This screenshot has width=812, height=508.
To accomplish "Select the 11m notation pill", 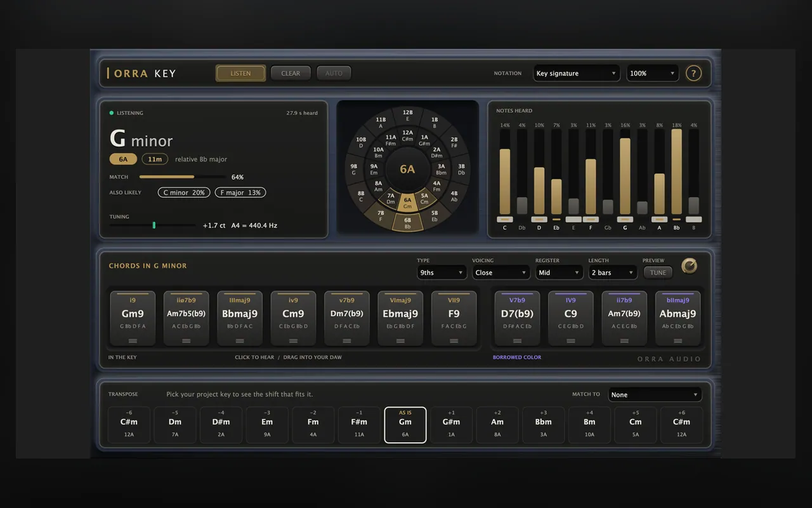I will pos(155,159).
